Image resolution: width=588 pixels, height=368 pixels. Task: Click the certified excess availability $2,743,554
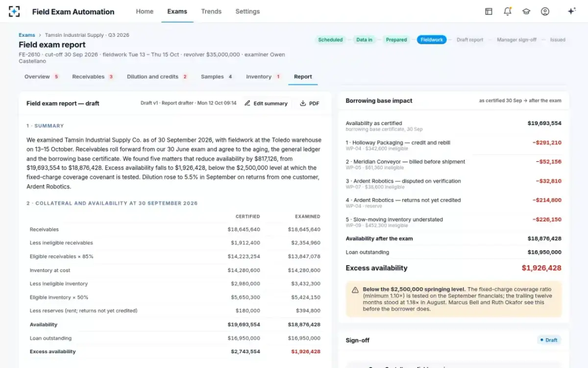245,351
